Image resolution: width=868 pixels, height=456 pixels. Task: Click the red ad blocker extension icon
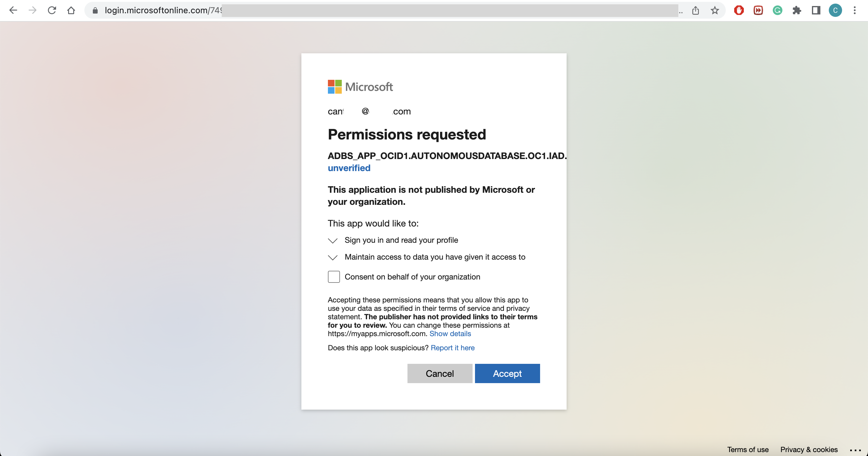739,11
